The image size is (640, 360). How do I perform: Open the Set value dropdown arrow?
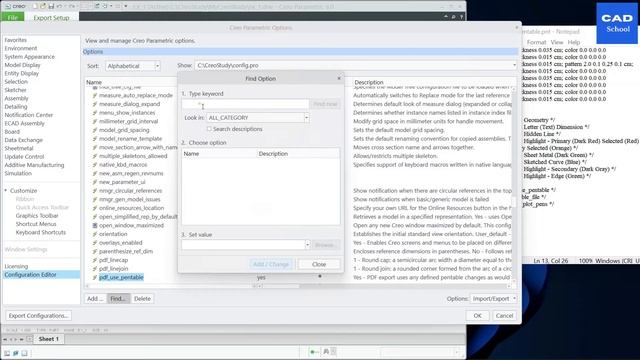[x=307, y=245]
